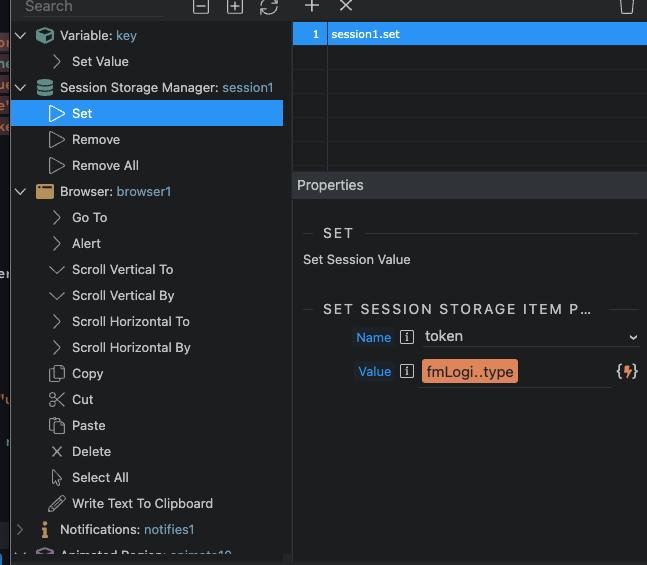The image size is (647, 565).
Task: Click the refresh icon beside search
Action: (268, 6)
